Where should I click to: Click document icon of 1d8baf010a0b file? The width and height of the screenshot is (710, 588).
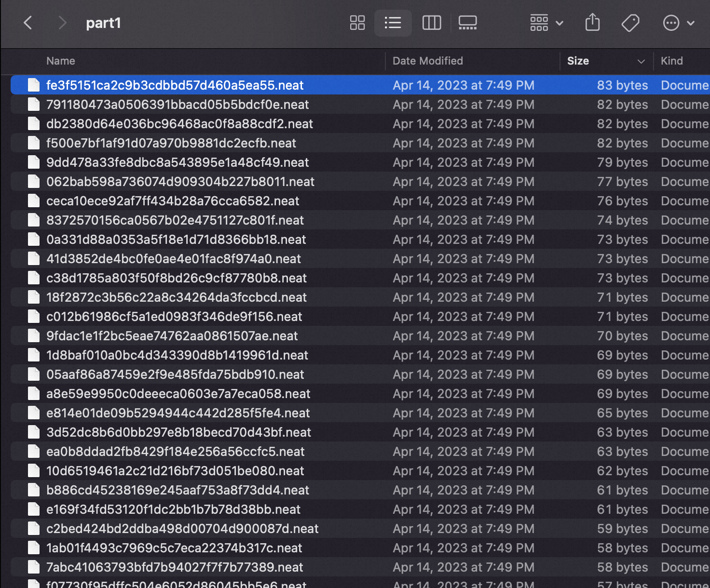click(34, 355)
